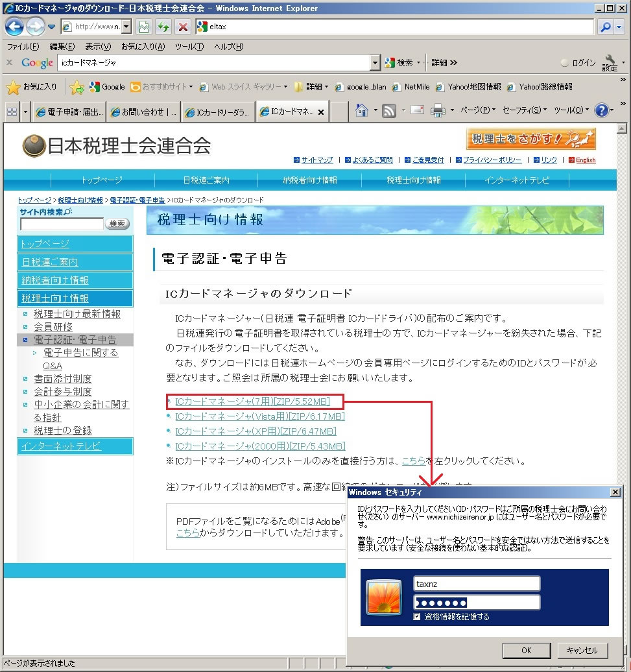Click the username field containing taxnz

tap(477, 584)
